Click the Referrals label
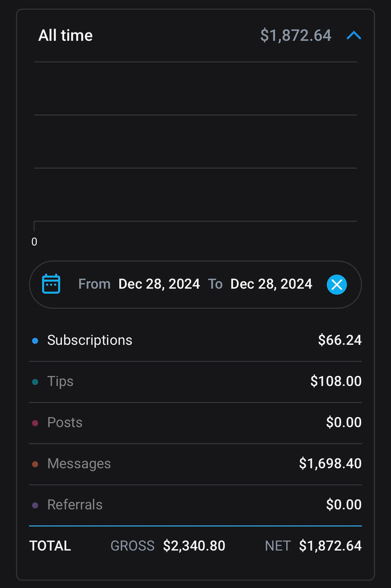 point(75,505)
